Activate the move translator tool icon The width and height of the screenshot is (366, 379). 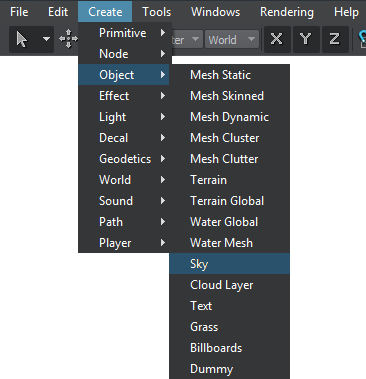(x=68, y=39)
